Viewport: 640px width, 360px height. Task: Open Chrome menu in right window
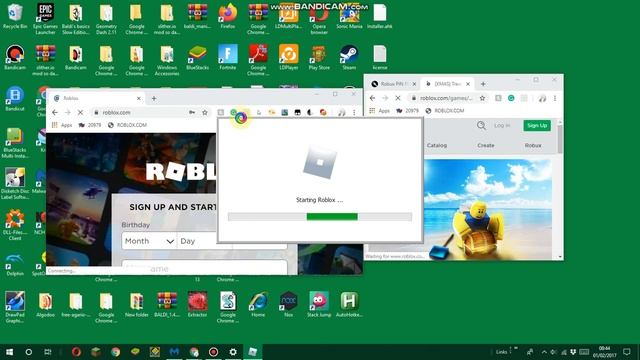click(555, 98)
